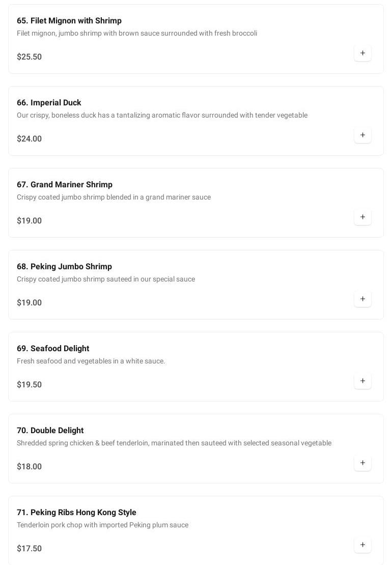The height and width of the screenshot is (565, 392).
Task: Open 67. Grand Mariner Shrimp item title
Action: coord(65,185)
